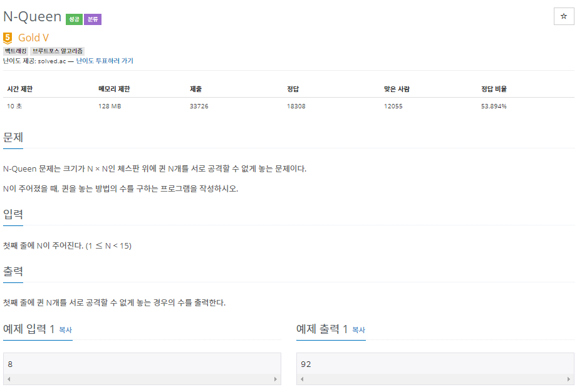Screen dimensions: 582x392
Task: Click the sample output value 92
Action: click(x=306, y=364)
